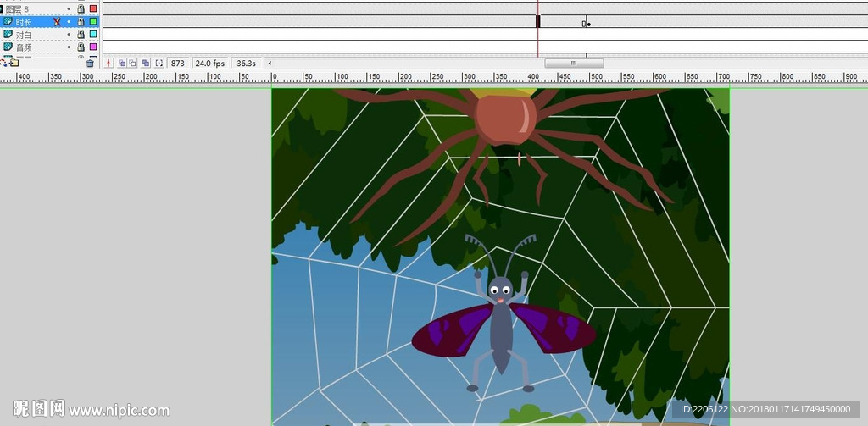Select the black-dot keyframe on 时长 layer
This screenshot has width=868, height=426.
pyautogui.click(x=588, y=24)
